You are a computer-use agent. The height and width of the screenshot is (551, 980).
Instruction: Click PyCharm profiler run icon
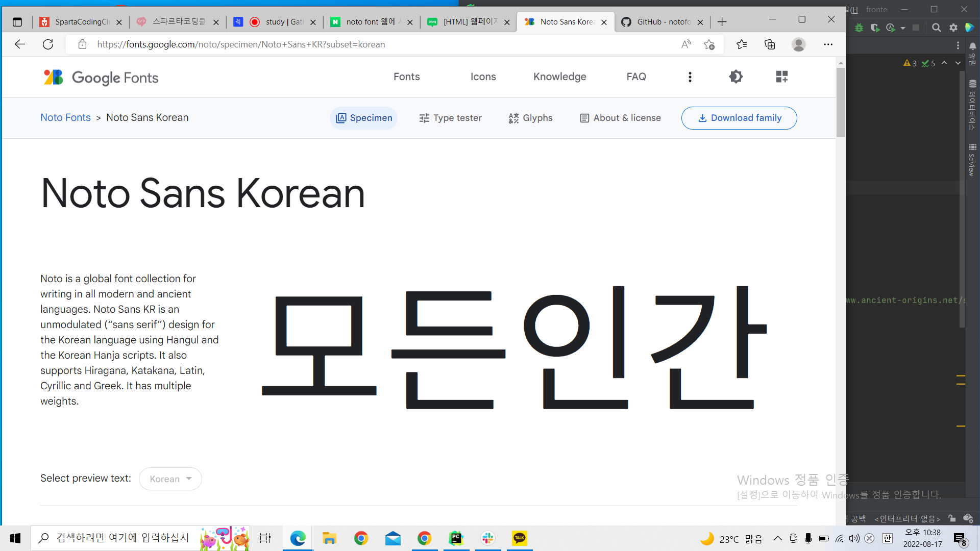coord(891,28)
